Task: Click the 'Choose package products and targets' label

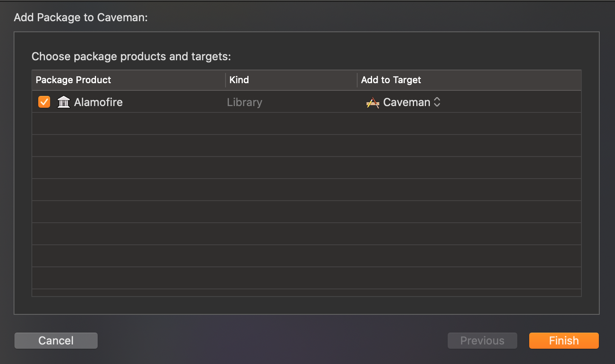Action: point(131,56)
